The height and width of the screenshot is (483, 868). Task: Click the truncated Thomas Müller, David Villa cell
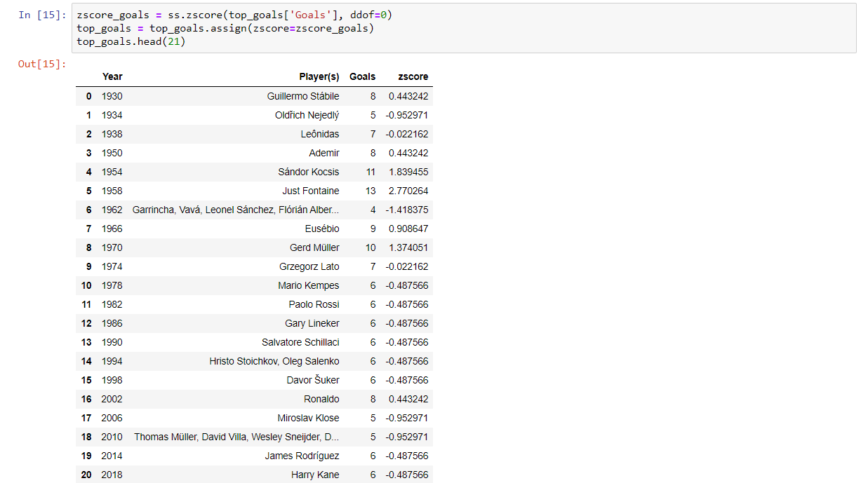(x=236, y=437)
